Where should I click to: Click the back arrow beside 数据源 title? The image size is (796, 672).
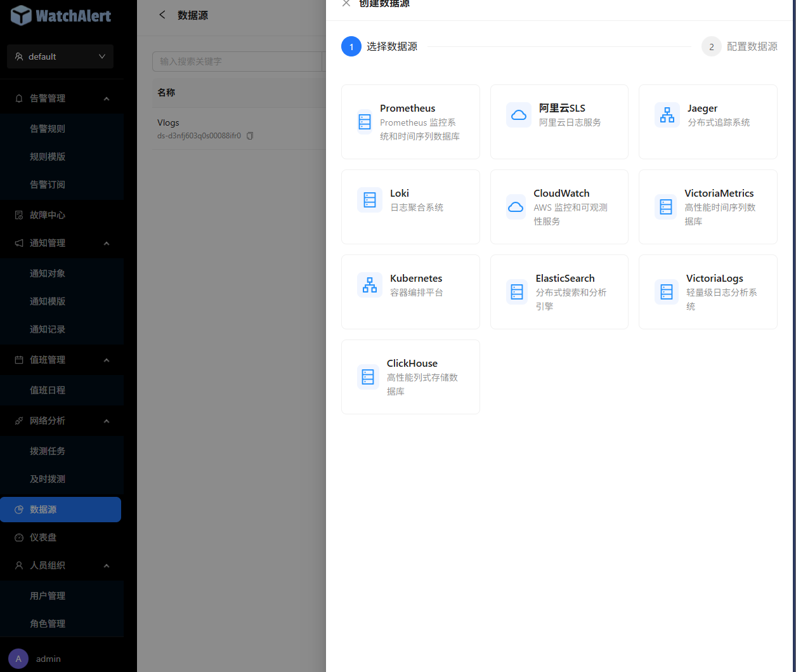162,15
